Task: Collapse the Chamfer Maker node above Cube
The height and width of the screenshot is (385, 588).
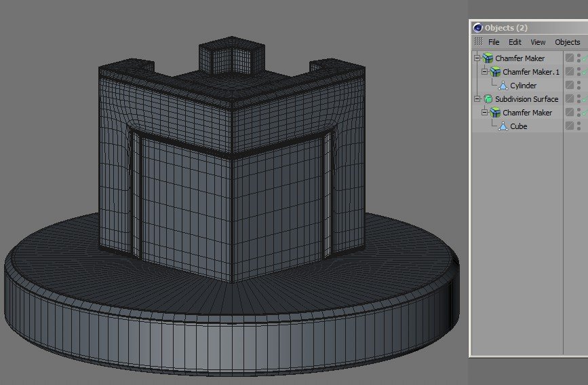Action: (484, 112)
